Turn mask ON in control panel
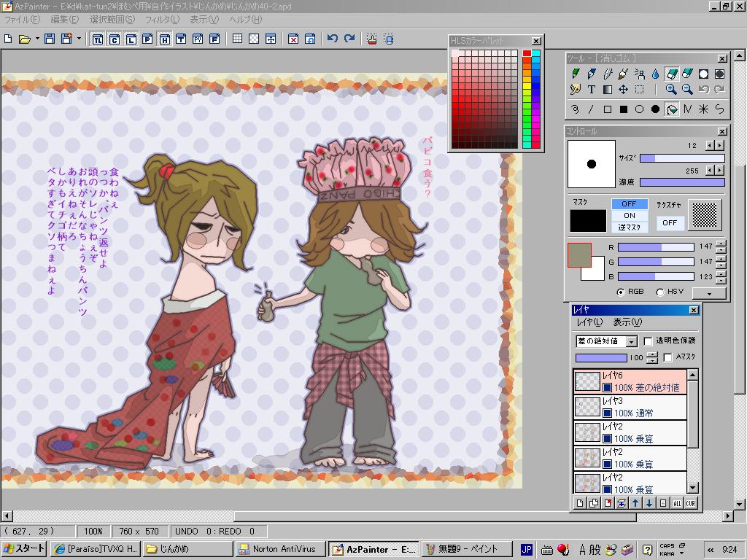Image resolution: width=747 pixels, height=560 pixels. tap(629, 216)
